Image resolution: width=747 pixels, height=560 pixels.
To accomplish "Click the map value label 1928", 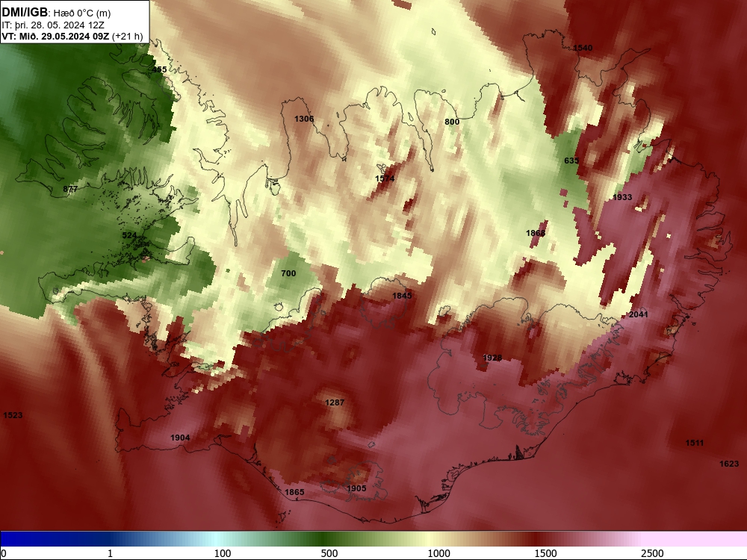I will pos(492,358).
